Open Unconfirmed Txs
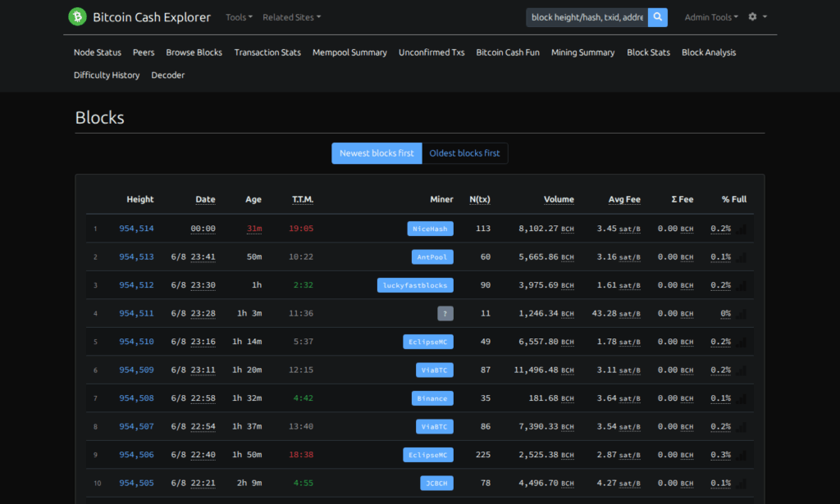This screenshot has height=504, width=840. [x=431, y=52]
